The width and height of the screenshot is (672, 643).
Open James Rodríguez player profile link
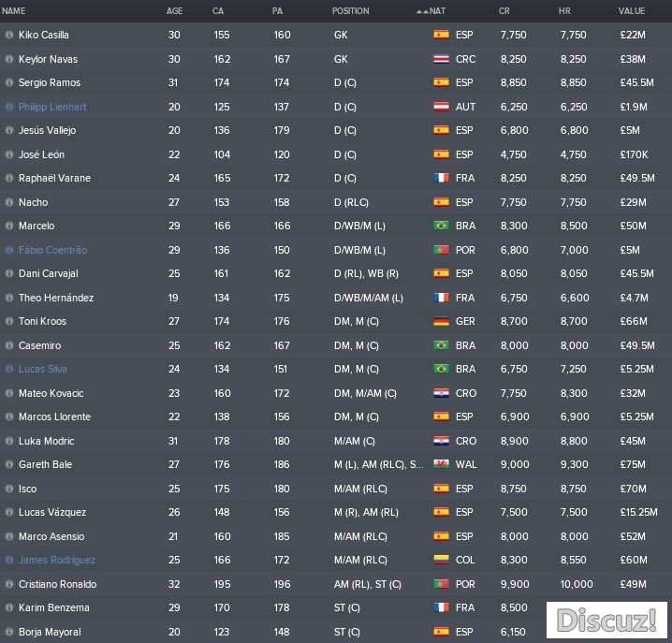pos(57,560)
